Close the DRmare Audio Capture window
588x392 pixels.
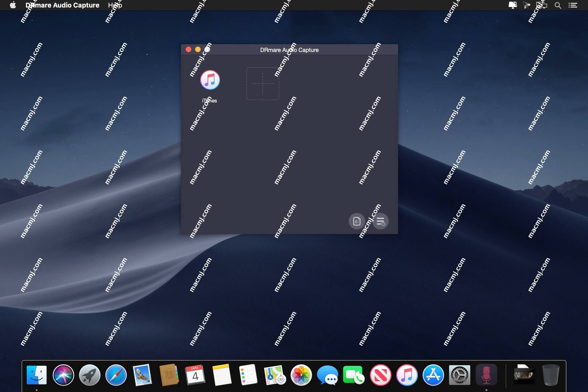[x=188, y=50]
